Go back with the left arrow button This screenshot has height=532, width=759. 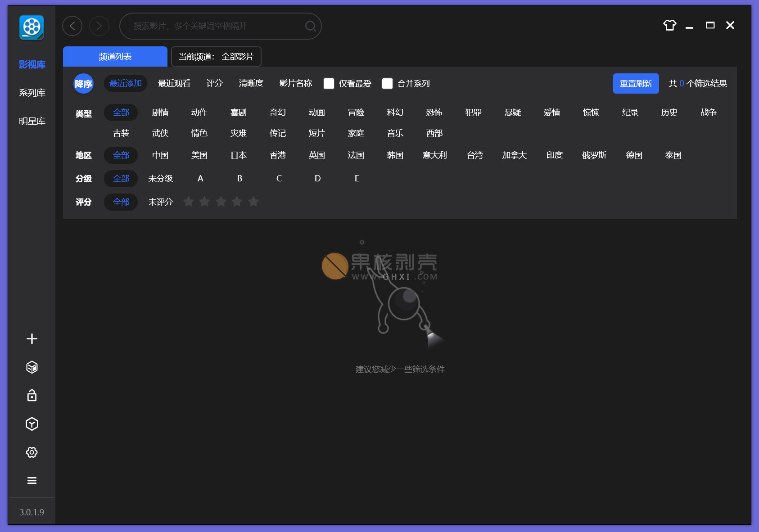72,26
